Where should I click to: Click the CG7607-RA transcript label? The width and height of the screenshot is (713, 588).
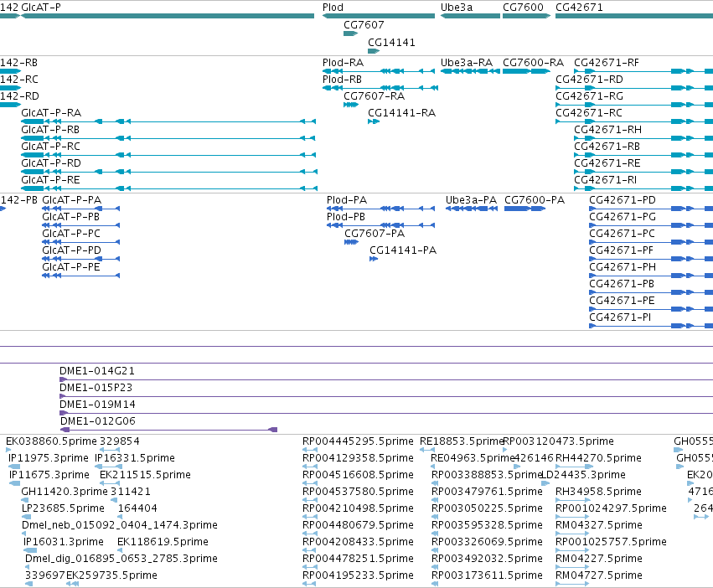point(375,96)
